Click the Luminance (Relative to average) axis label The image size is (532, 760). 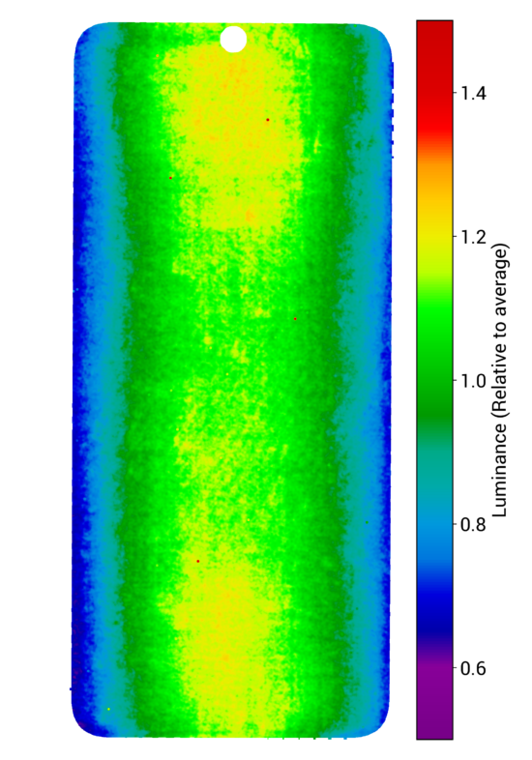point(500,379)
